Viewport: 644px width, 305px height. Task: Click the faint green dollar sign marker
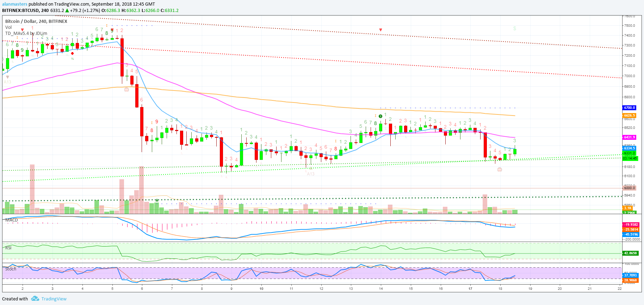coord(515,28)
